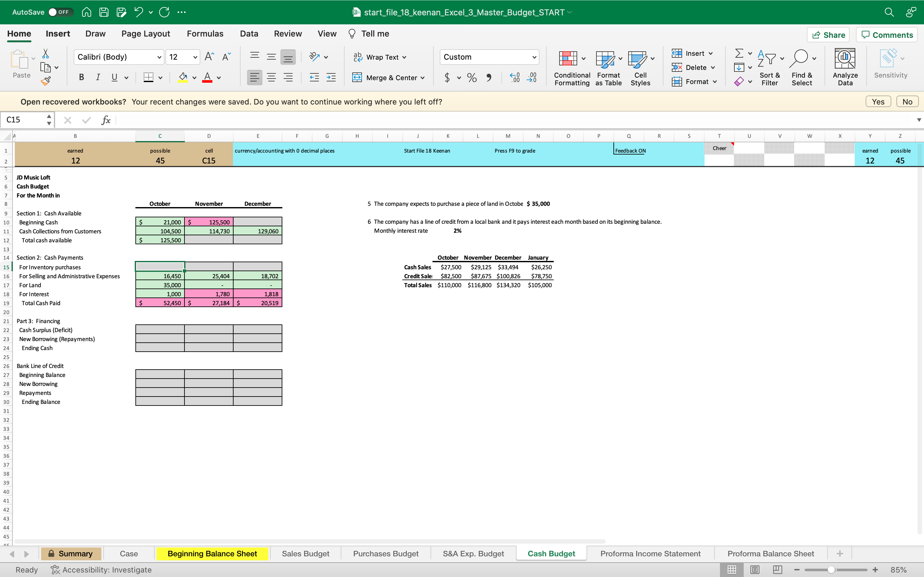924x577 pixels.
Task: Toggle Bold formatting
Action: coord(81,78)
